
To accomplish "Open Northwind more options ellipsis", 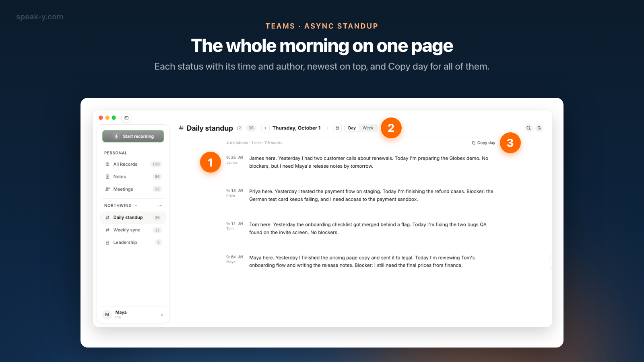I will pyautogui.click(x=160, y=206).
